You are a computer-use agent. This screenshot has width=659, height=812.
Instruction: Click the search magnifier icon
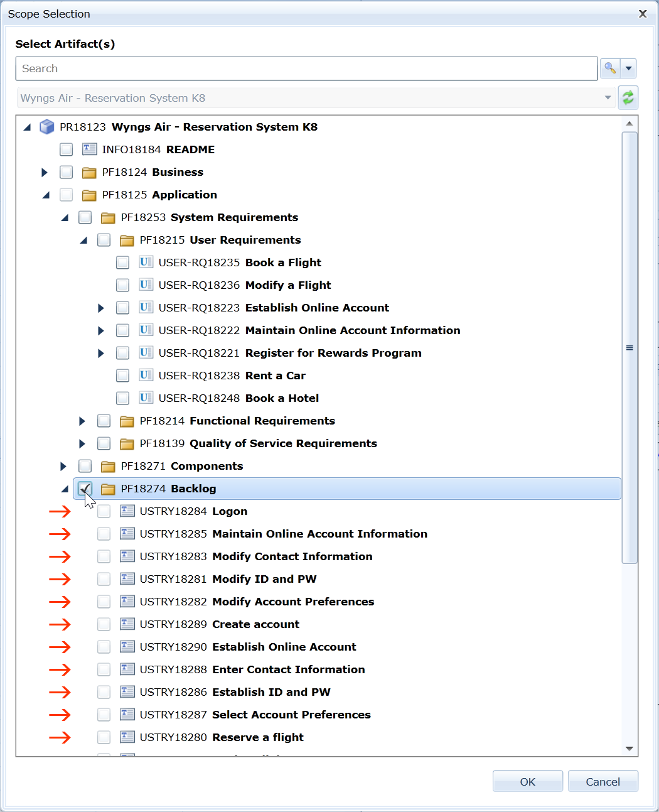[609, 68]
